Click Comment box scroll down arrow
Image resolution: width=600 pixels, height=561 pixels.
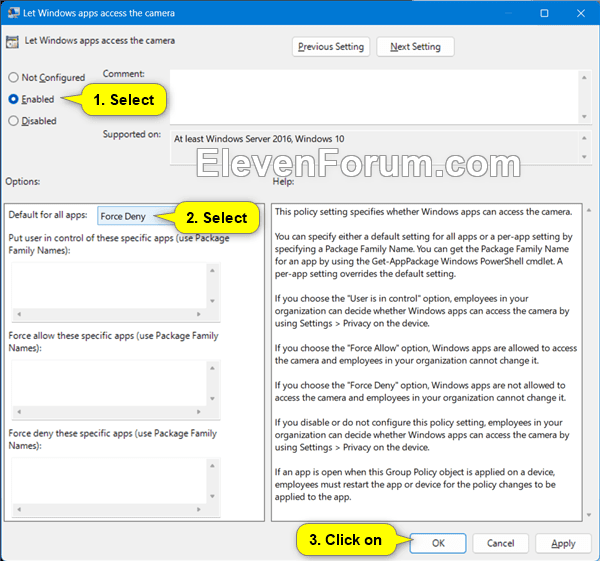coord(584,116)
